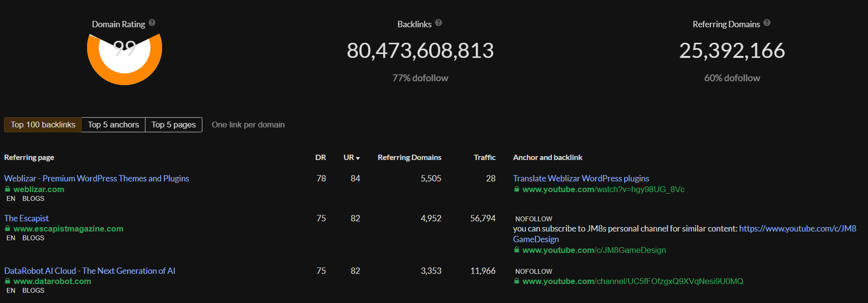Click the JM8 GameDesign anchor link
Image resolution: width=868 pixels, height=303 pixels.
685,234
